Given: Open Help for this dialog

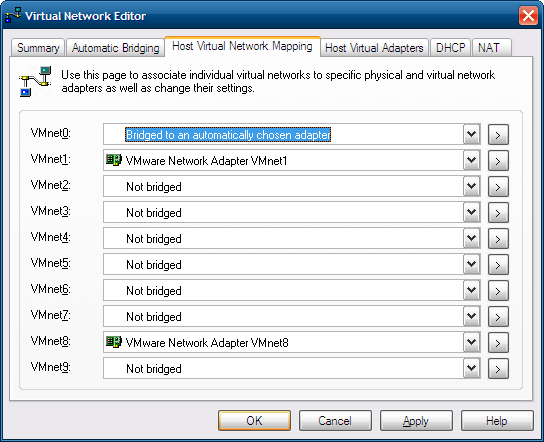Looking at the screenshot, I should pyautogui.click(x=497, y=420).
